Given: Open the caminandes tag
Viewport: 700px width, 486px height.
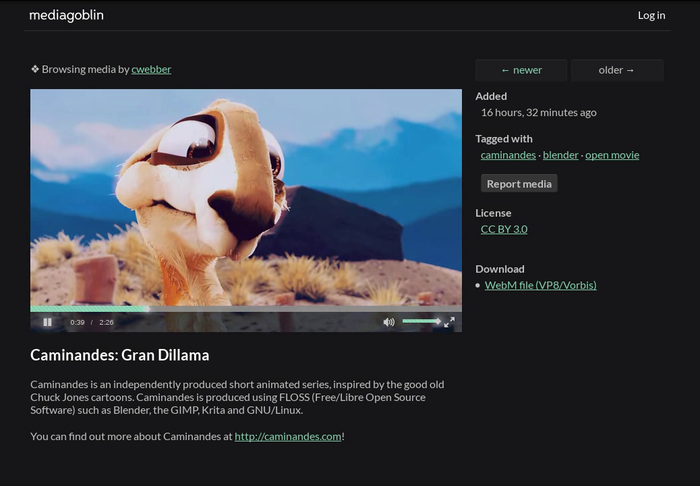Looking at the screenshot, I should (x=508, y=155).
